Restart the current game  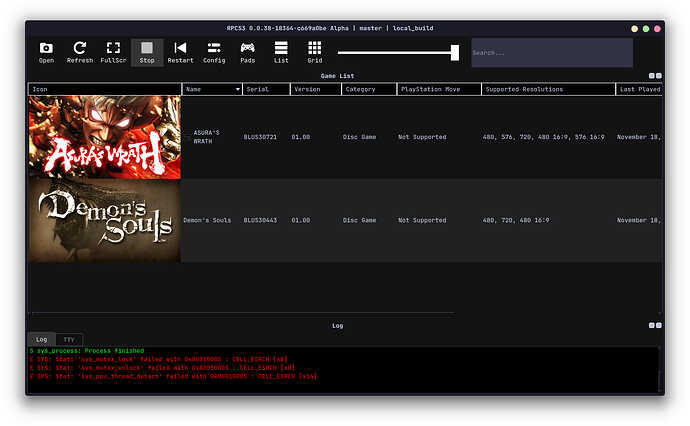[x=180, y=52]
